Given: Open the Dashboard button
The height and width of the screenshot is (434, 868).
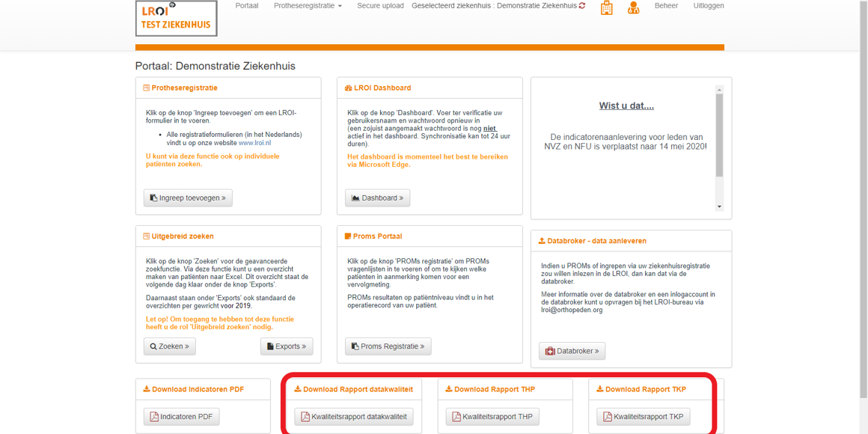Looking at the screenshot, I should coord(377,198).
